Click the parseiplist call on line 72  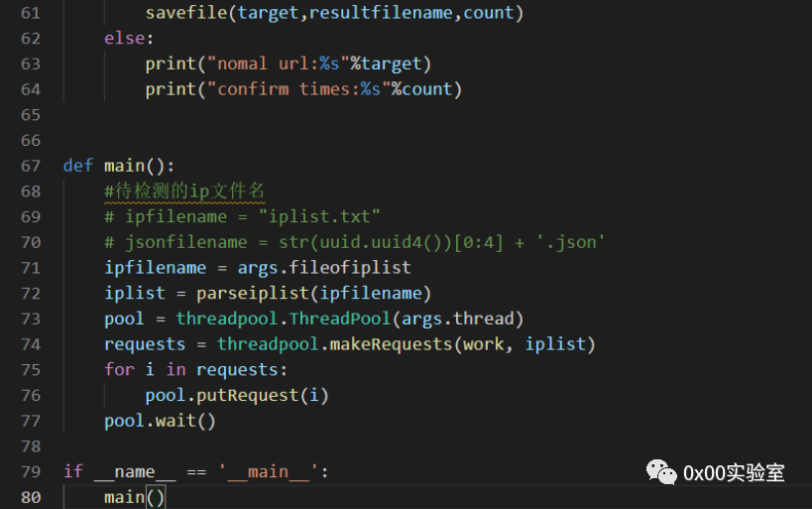coord(314,294)
